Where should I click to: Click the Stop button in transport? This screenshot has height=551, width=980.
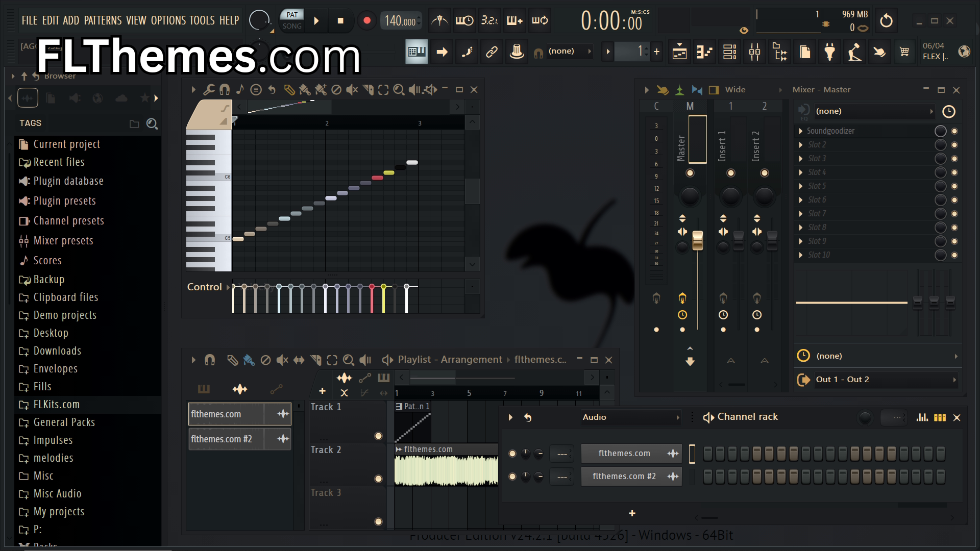(340, 21)
